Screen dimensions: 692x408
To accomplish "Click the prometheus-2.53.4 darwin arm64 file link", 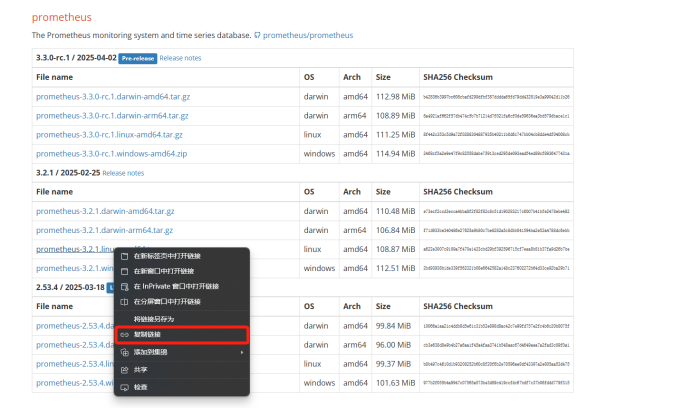I will [75, 345].
